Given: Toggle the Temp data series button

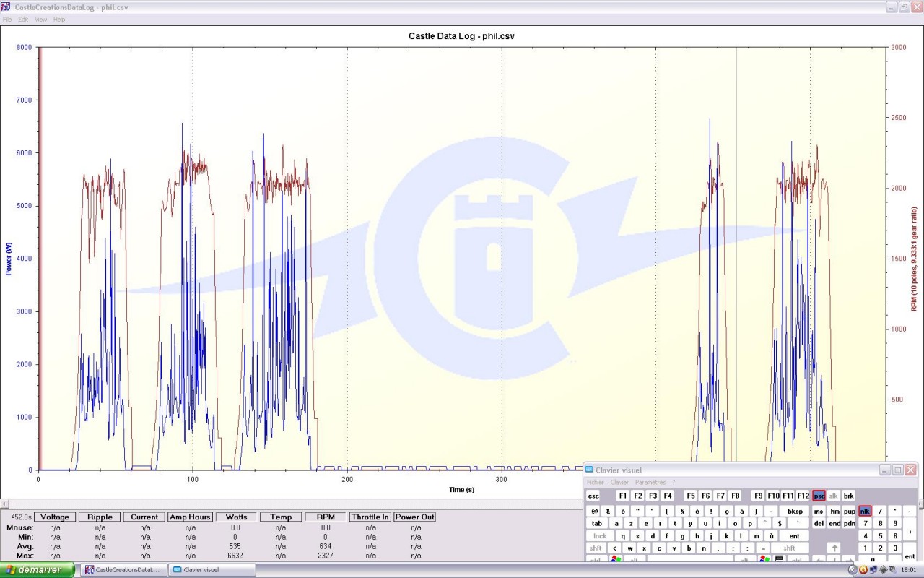Looking at the screenshot, I should 281,517.
